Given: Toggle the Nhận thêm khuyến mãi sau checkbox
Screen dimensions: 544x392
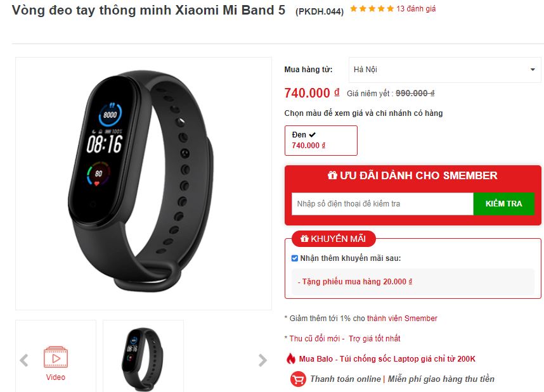Looking at the screenshot, I should (x=295, y=258).
